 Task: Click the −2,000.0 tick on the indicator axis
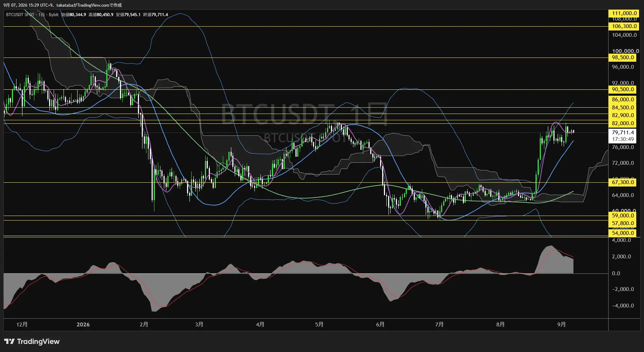(x=623, y=289)
